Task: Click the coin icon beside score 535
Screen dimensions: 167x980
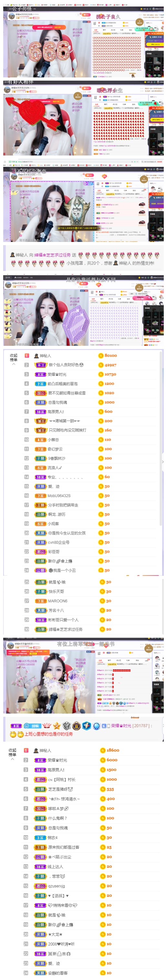Action: pos(103,789)
